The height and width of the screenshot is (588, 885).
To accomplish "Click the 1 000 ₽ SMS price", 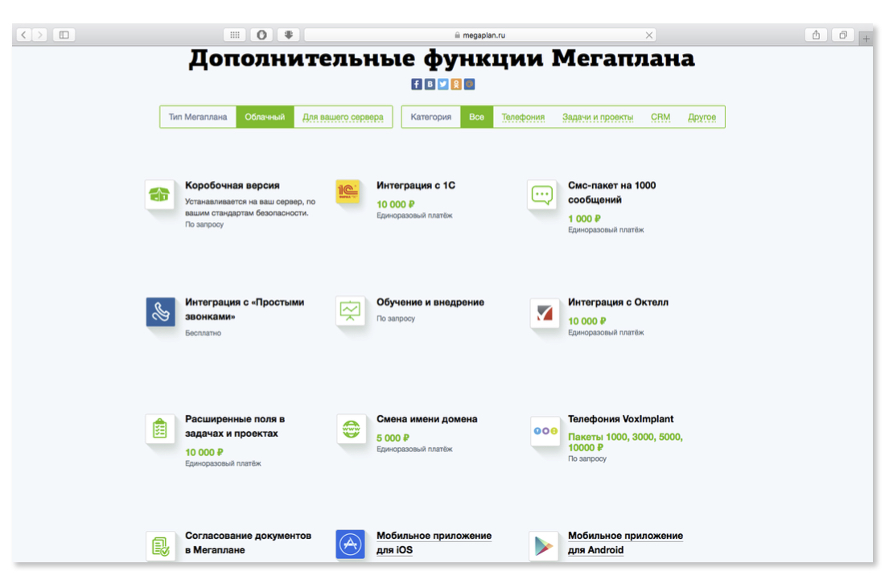I will pyautogui.click(x=584, y=218).
